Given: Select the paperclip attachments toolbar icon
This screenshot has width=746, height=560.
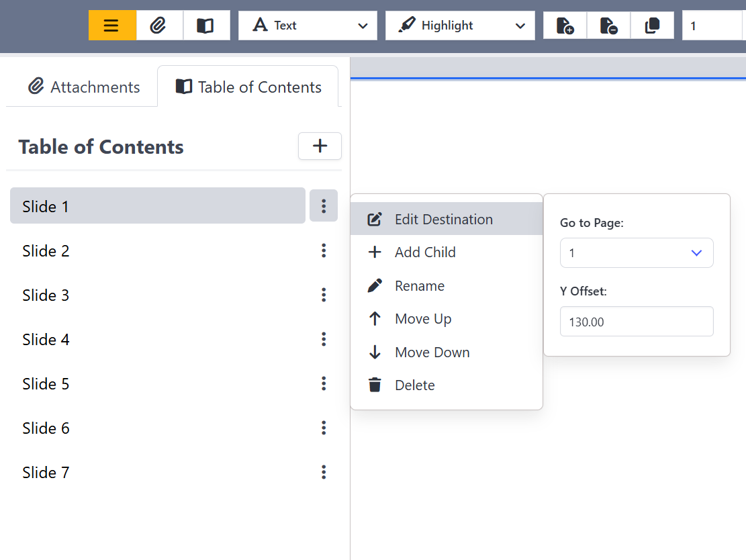Looking at the screenshot, I should coord(159,25).
